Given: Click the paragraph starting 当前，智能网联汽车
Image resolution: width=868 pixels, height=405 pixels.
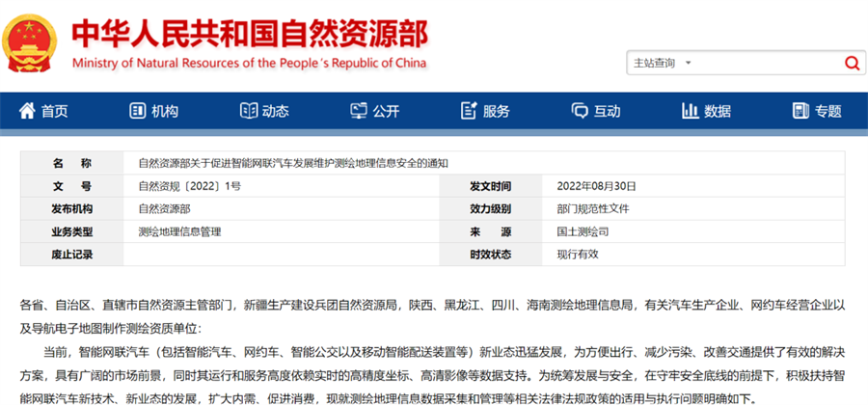Looking at the screenshot, I should click(x=433, y=374).
